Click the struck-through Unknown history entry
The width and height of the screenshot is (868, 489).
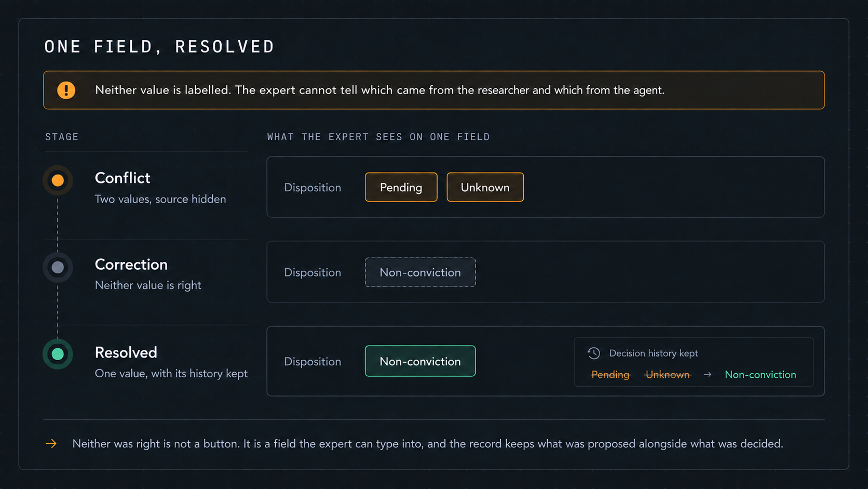668,375
